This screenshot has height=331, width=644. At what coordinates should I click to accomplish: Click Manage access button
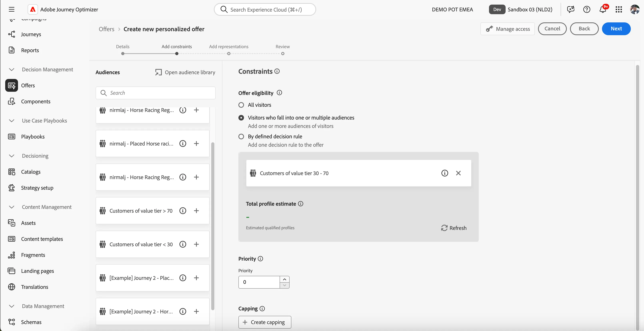point(508,29)
